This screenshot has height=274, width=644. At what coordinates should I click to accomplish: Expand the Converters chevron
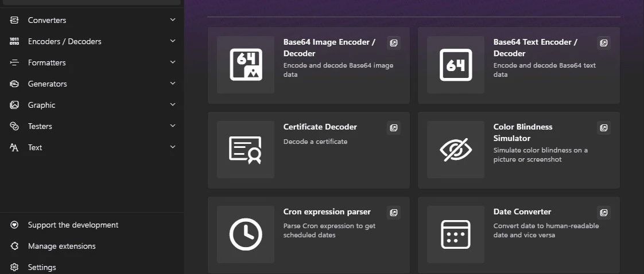[x=173, y=19]
